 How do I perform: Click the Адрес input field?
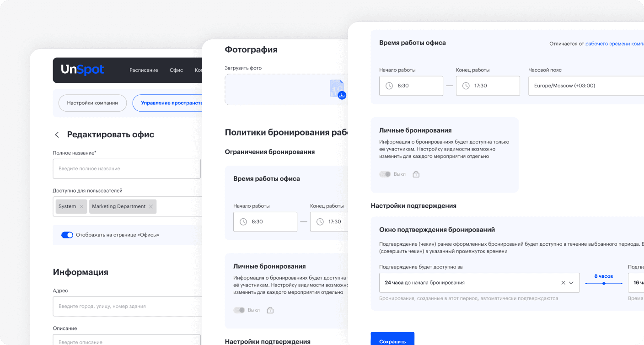(128, 307)
